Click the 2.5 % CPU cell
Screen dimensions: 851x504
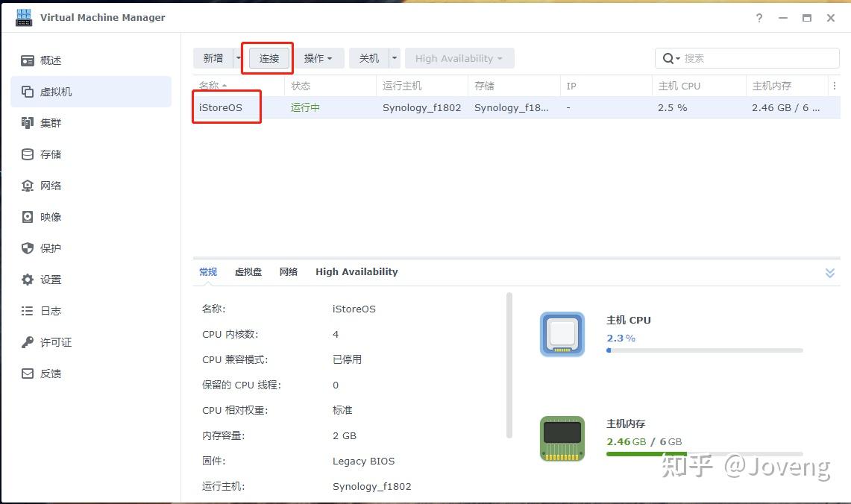(673, 107)
